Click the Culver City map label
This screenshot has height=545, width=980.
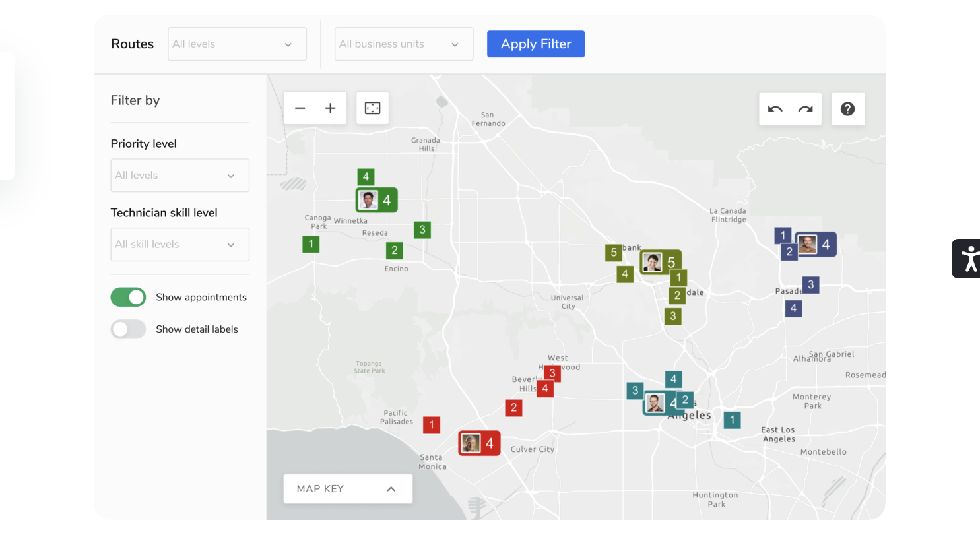533,449
